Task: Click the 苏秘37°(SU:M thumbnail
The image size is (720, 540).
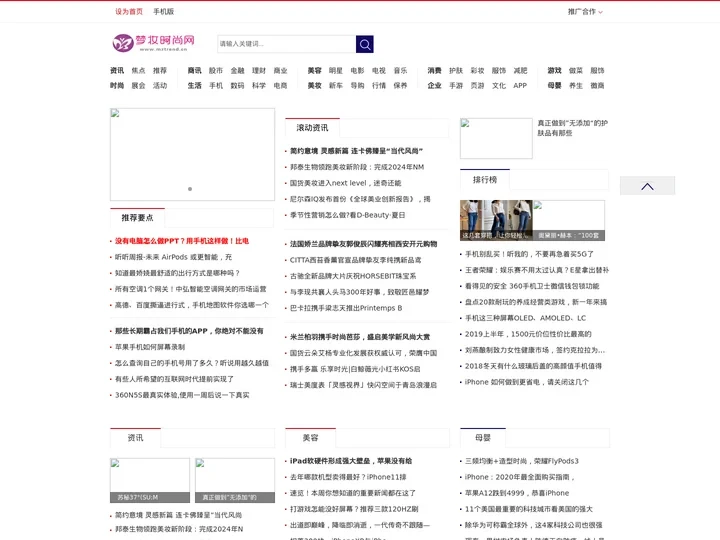Action: pos(150,480)
